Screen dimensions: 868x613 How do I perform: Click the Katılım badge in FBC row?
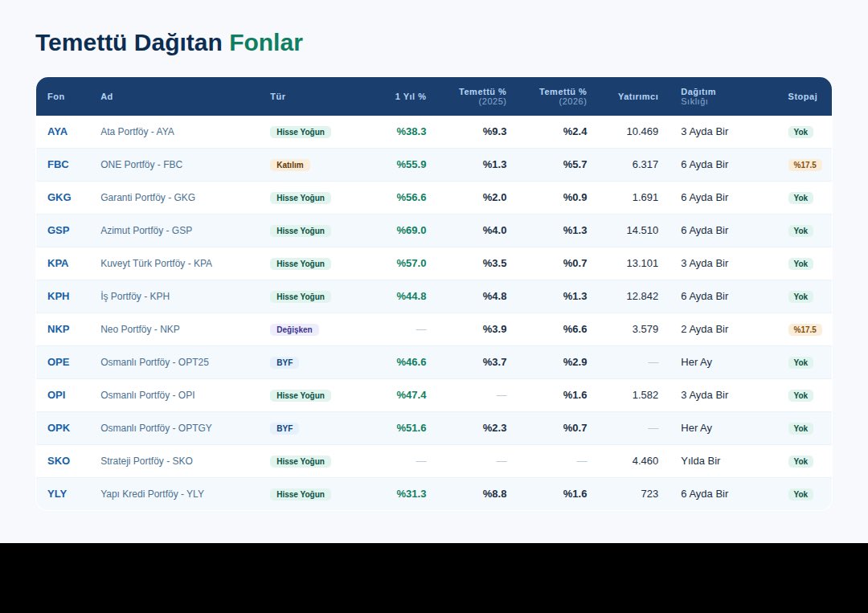point(290,165)
